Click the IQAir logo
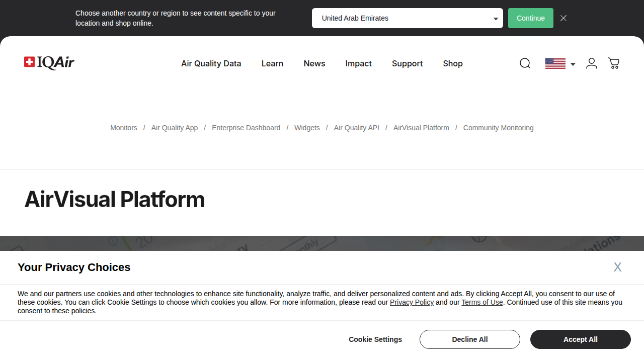This screenshot has width=644, height=362. pyautogui.click(x=49, y=62)
